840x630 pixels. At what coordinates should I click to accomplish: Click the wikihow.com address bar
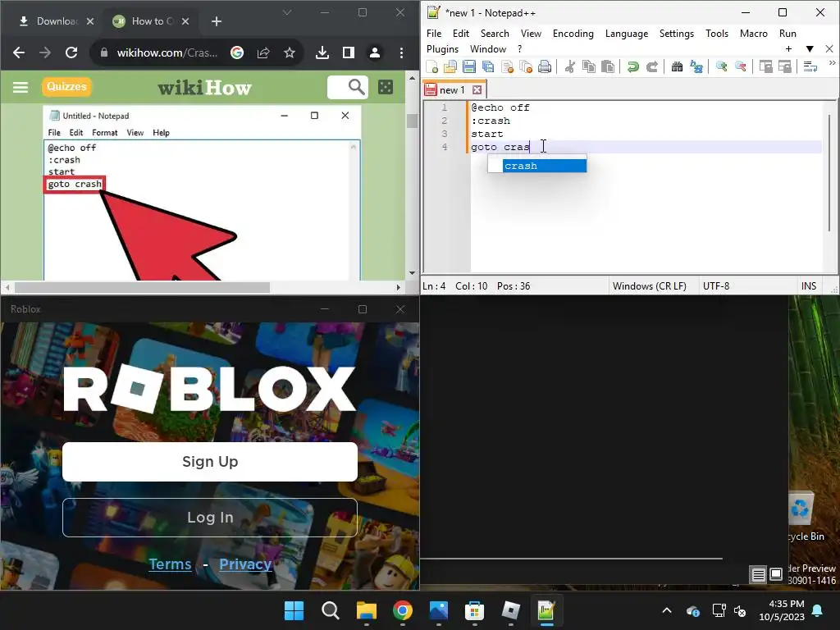tap(167, 52)
